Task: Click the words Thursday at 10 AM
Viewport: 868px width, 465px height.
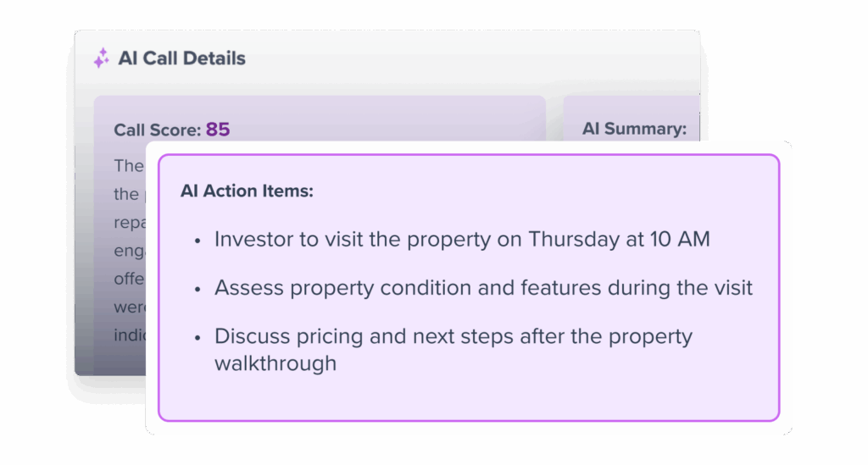Action: [x=619, y=240]
